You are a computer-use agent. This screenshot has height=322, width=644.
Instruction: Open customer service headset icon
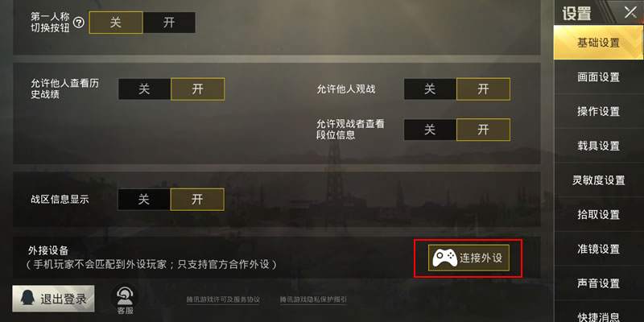pos(124,295)
